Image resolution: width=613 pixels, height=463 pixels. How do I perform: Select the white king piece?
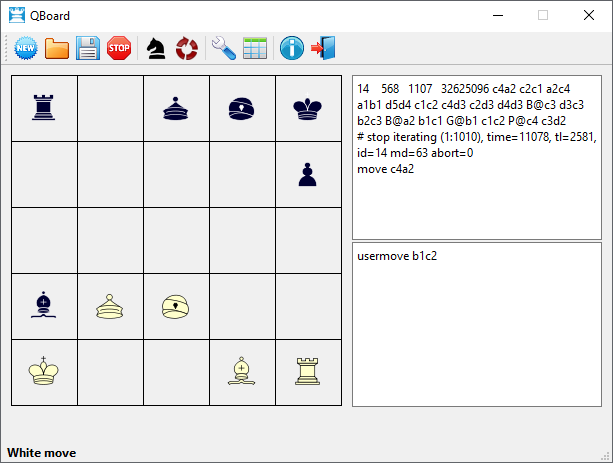pyautogui.click(x=43, y=371)
